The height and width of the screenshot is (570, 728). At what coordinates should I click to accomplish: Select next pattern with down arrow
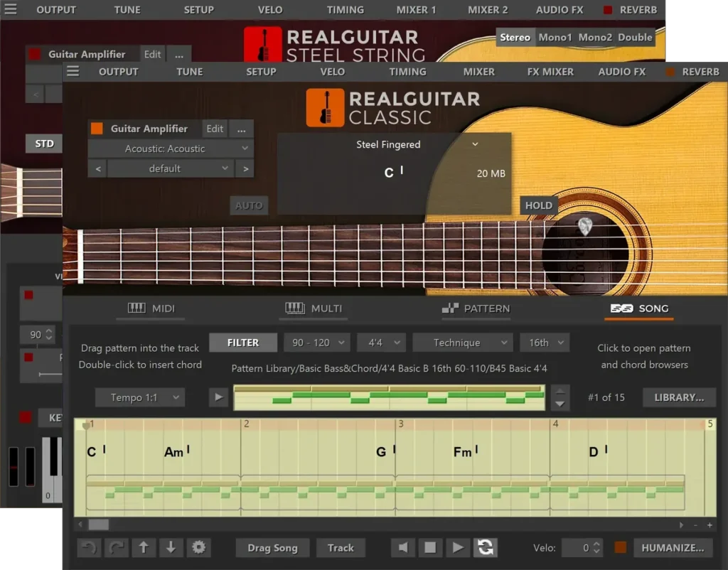coord(560,404)
